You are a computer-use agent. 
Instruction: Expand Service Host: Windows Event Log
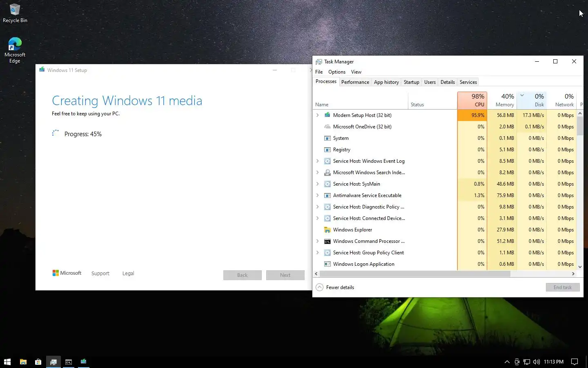[x=318, y=161]
